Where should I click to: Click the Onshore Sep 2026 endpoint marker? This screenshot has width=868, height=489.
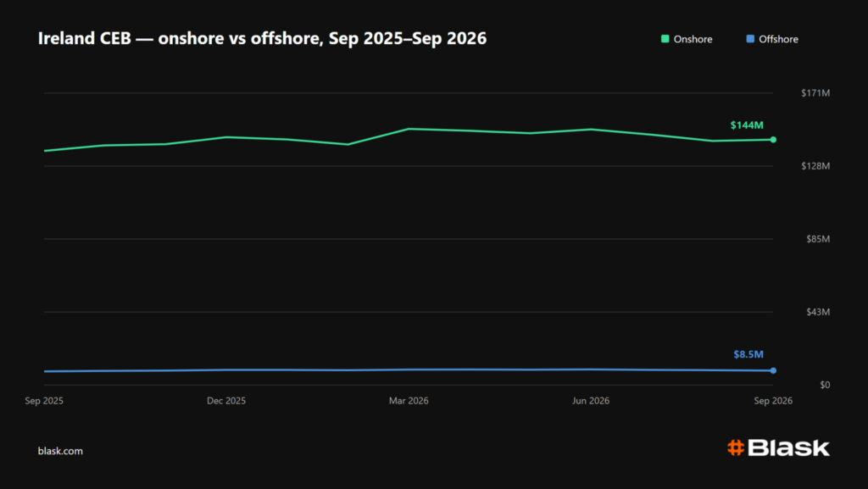[773, 139]
